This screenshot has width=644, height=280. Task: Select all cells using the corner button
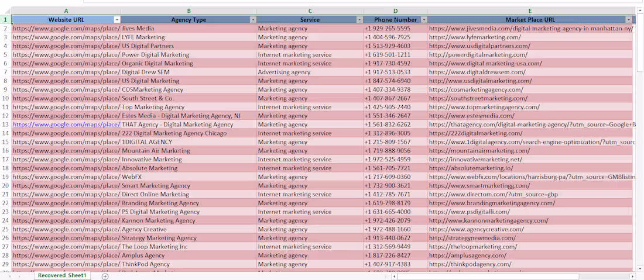click(6, 11)
